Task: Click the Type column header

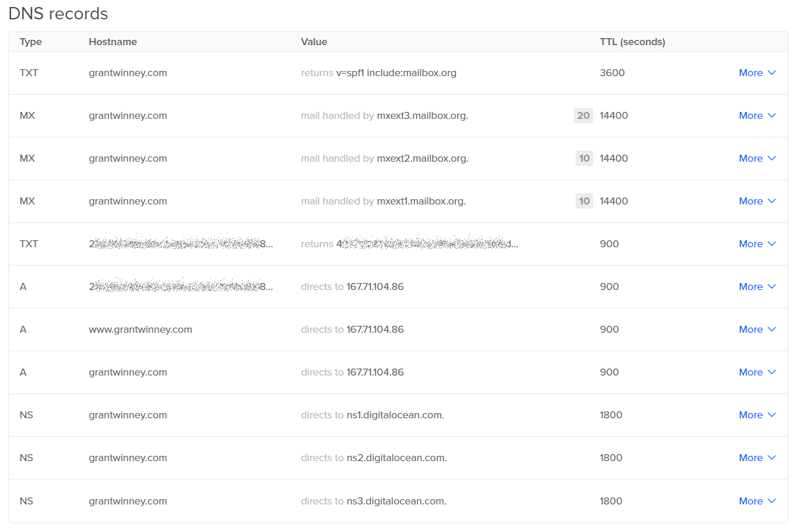Action: point(30,42)
